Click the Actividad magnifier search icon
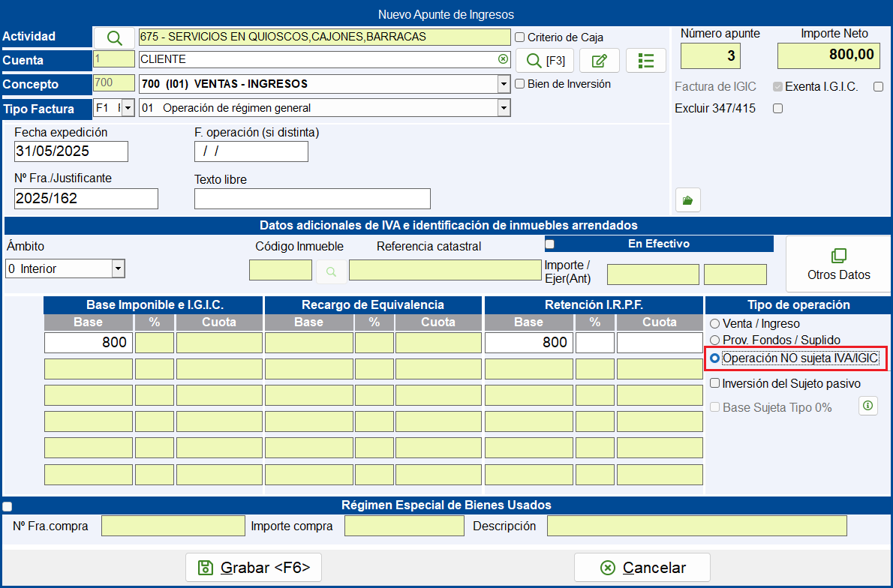This screenshot has width=893, height=588. 114,38
